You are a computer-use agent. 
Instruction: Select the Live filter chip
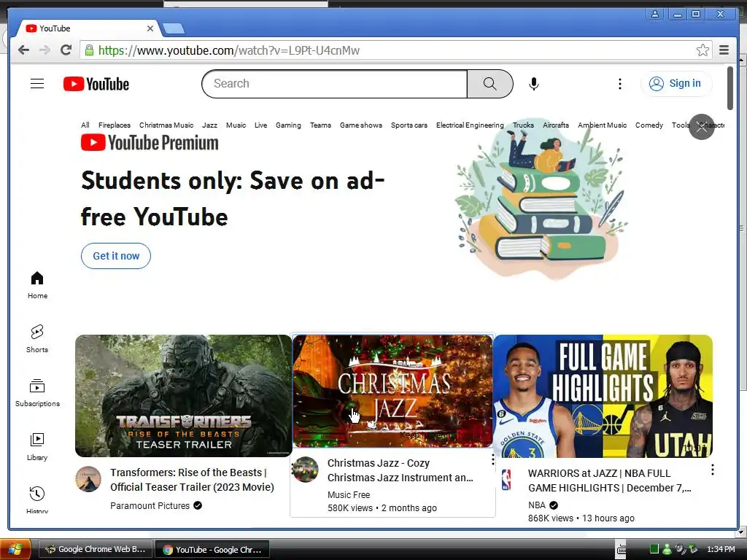click(x=260, y=125)
